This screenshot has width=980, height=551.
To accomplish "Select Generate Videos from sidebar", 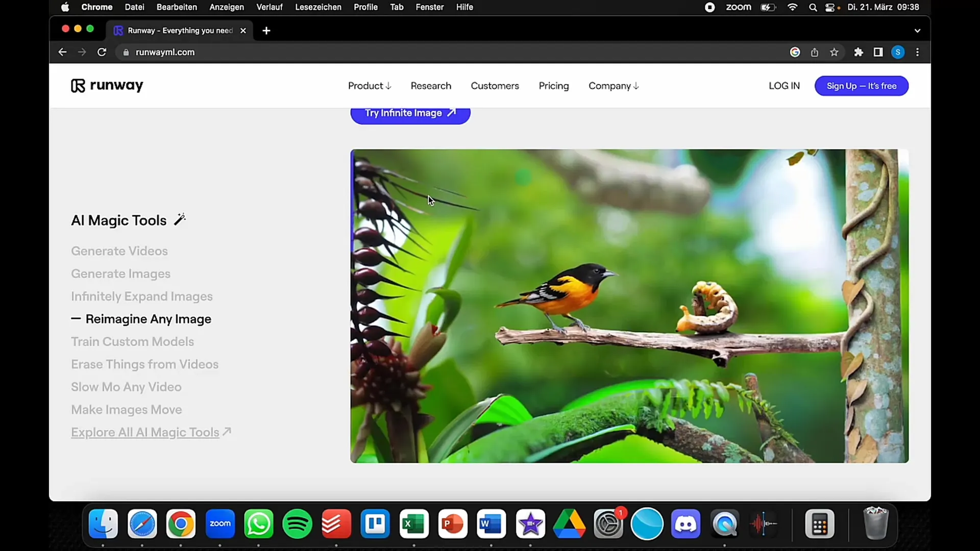I will click(120, 251).
